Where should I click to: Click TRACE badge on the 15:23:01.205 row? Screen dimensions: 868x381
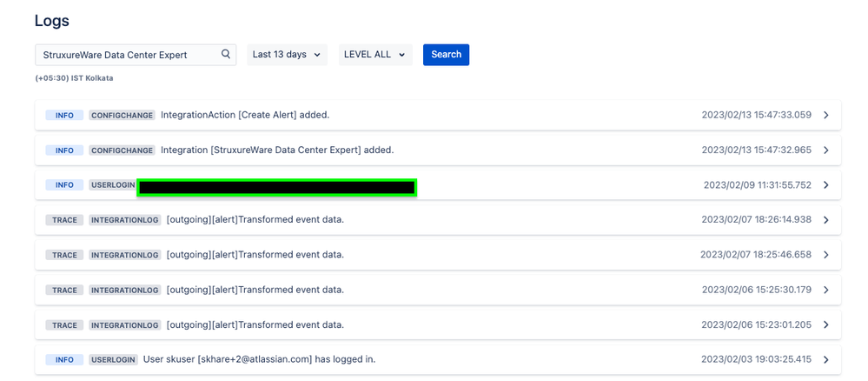pyautogui.click(x=64, y=325)
